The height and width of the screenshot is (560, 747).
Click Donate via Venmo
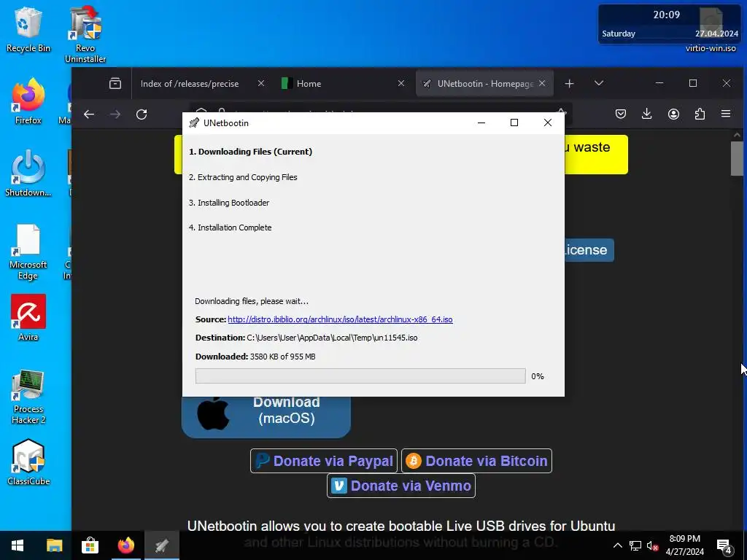pyautogui.click(x=401, y=486)
